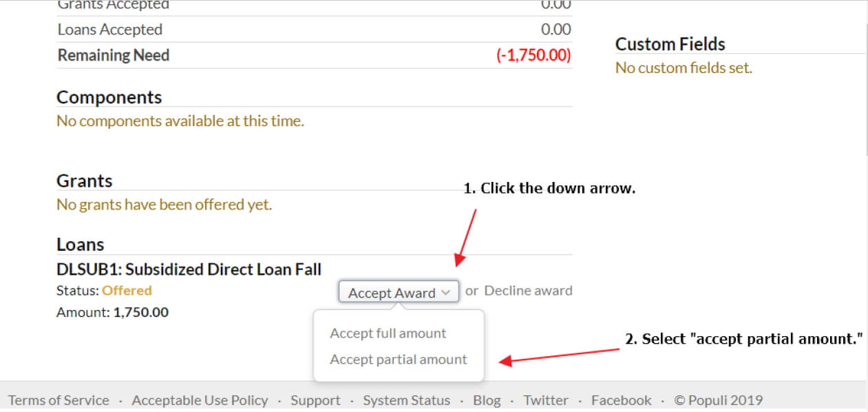This screenshot has width=868, height=412.
Task: Open the Accept Award dropdown button
Action: (x=399, y=291)
